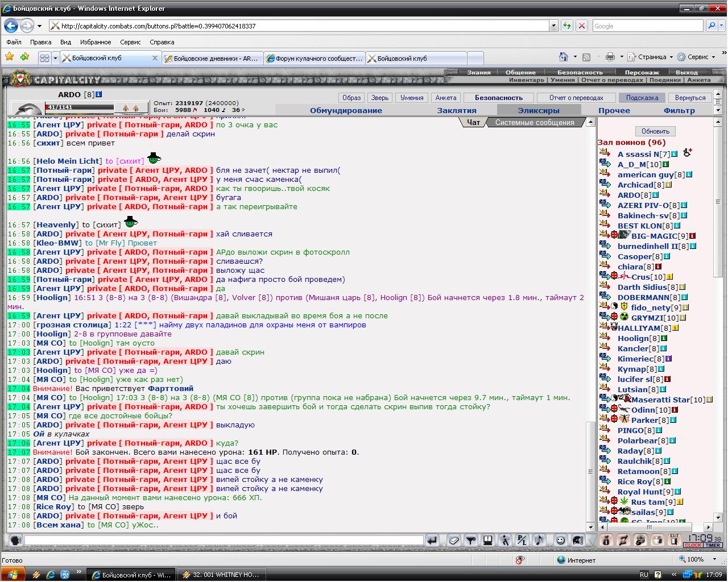Click the EXIT door icon
728x582 pixels.
click(674, 540)
